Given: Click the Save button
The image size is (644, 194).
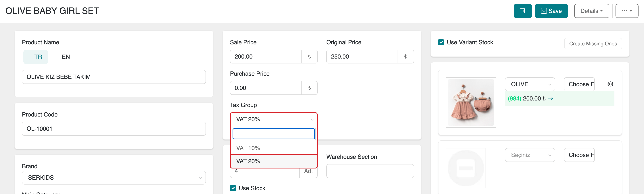Looking at the screenshot, I should [x=551, y=11].
